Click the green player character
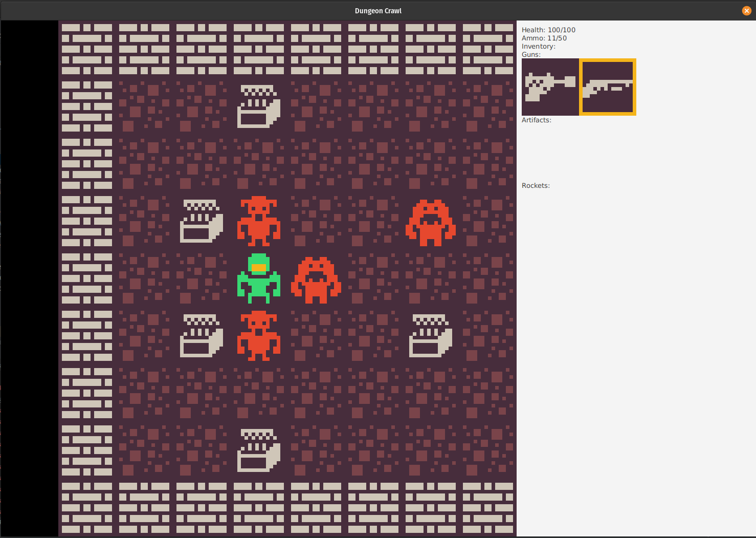The width and height of the screenshot is (756, 538). tap(259, 278)
